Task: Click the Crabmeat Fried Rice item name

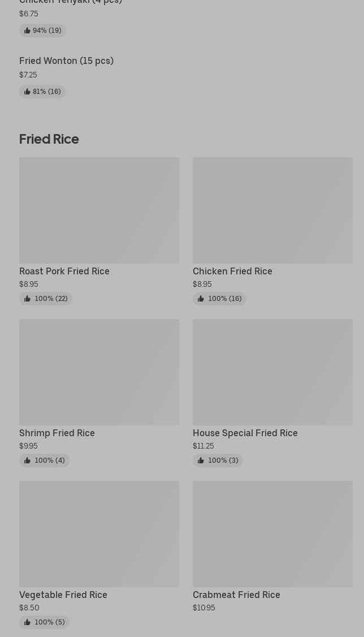Action: coord(236,595)
